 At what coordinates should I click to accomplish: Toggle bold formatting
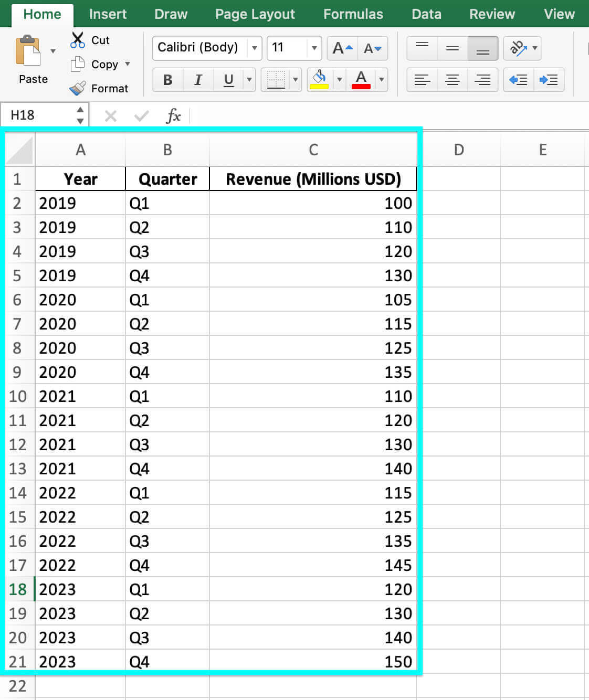coord(167,80)
